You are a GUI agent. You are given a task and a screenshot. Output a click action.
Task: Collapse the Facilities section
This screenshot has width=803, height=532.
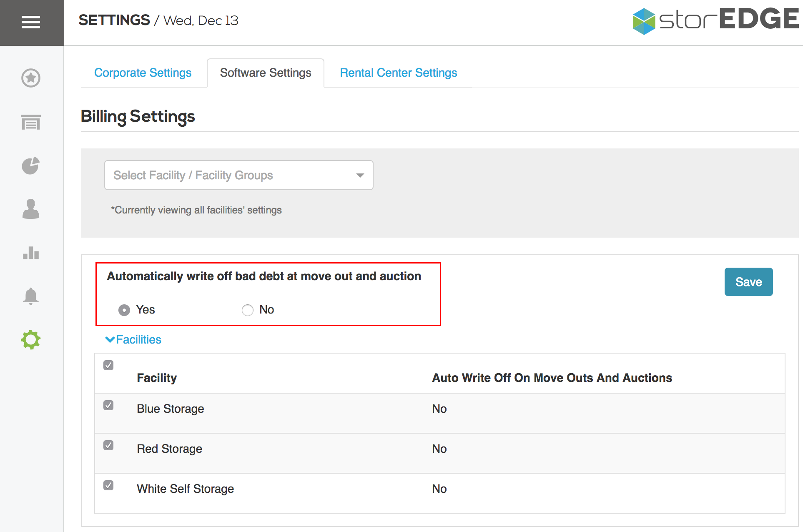click(133, 339)
